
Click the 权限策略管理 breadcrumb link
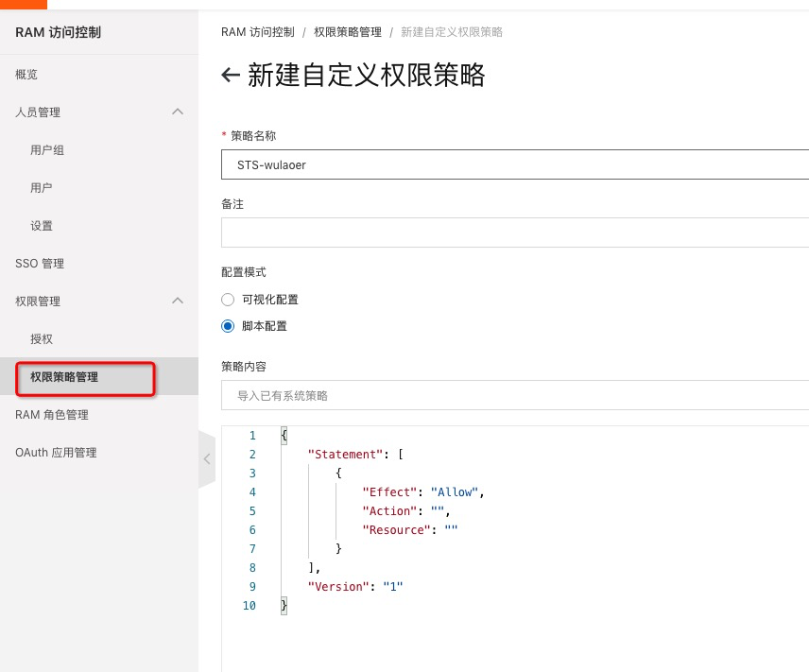(x=348, y=32)
